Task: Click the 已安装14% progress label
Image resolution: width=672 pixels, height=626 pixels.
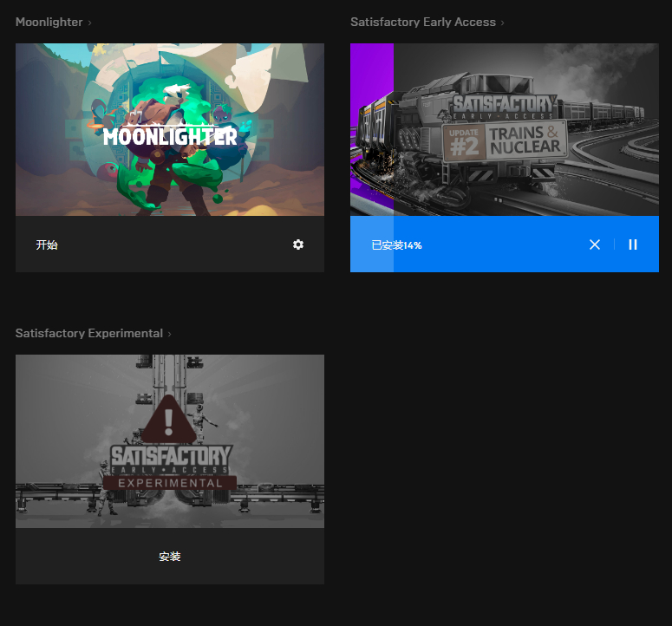Action: pyautogui.click(x=396, y=245)
